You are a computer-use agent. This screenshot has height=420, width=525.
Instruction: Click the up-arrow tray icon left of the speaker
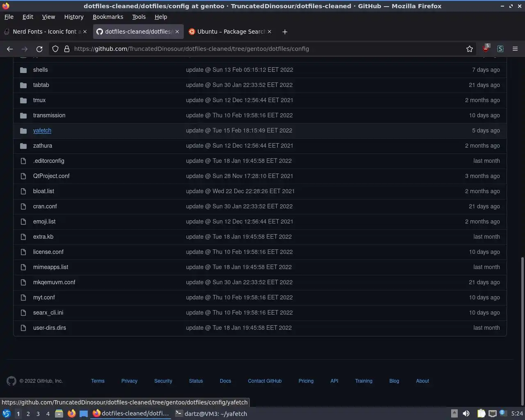pyautogui.click(x=454, y=413)
